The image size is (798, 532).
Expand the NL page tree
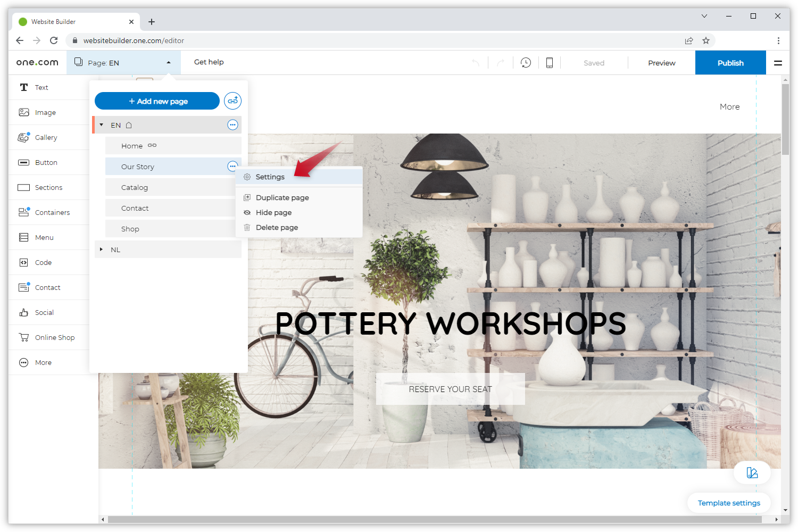(x=102, y=250)
